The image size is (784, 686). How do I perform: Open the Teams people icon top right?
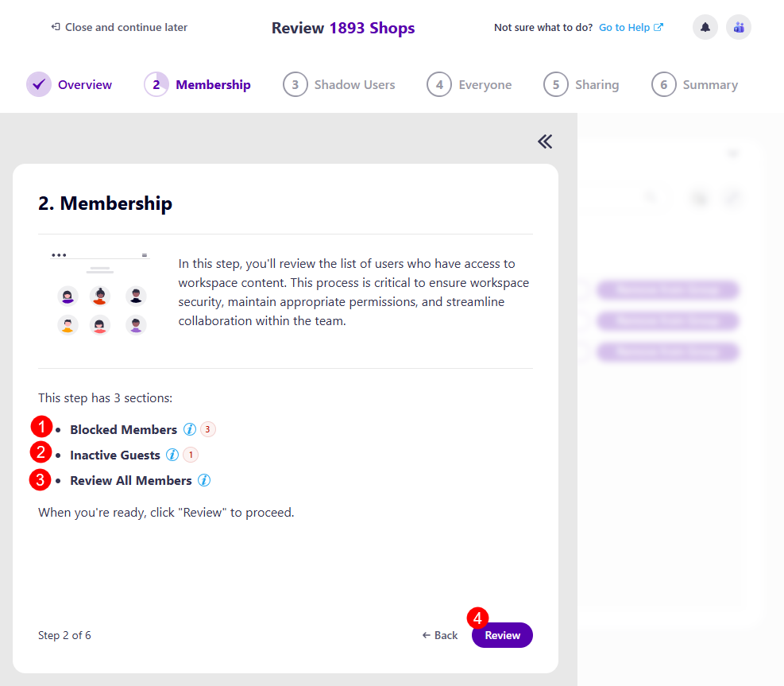738,27
